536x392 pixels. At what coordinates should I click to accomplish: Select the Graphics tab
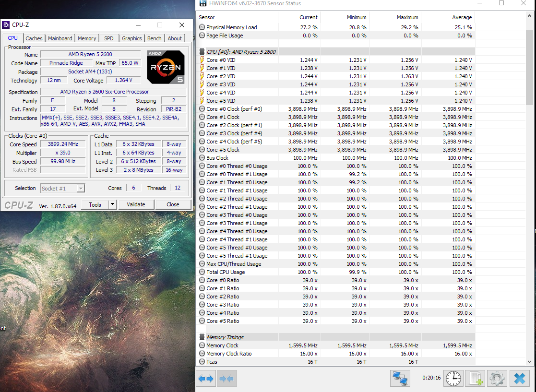[131, 38]
